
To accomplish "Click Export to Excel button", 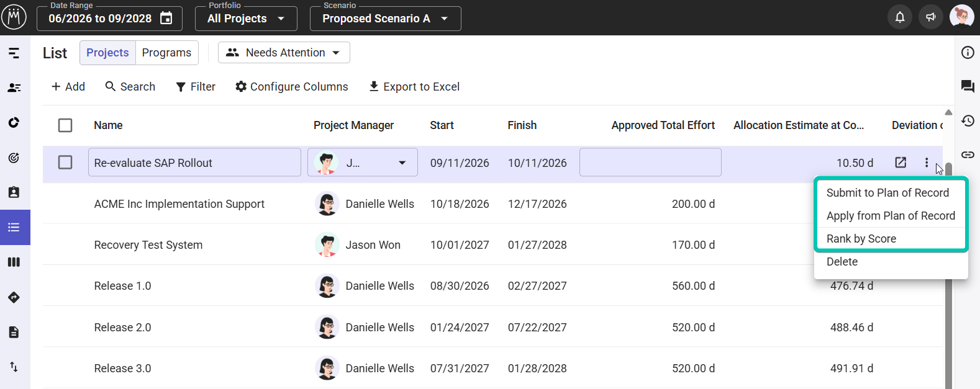I will pyautogui.click(x=414, y=87).
